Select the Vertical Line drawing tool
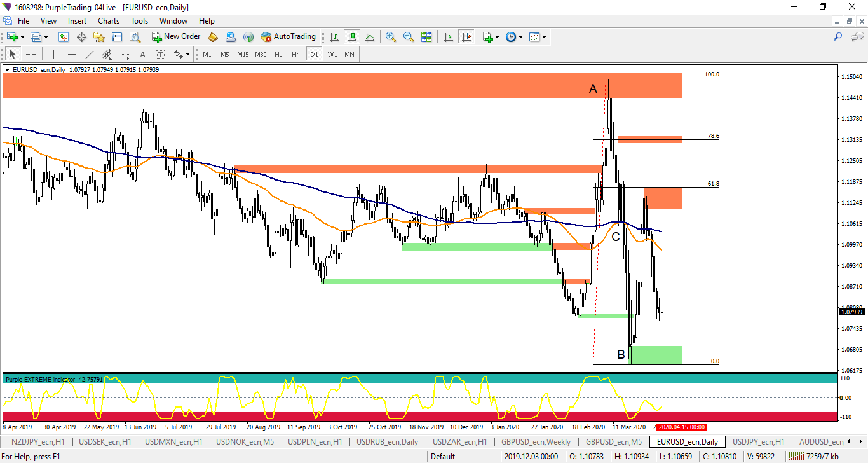Screen dimensions: 868x463 [x=53, y=54]
